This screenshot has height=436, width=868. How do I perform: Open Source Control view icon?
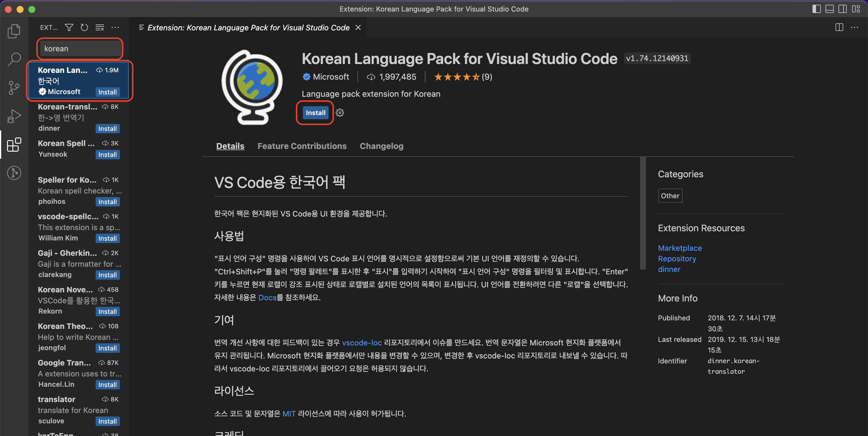coord(14,88)
